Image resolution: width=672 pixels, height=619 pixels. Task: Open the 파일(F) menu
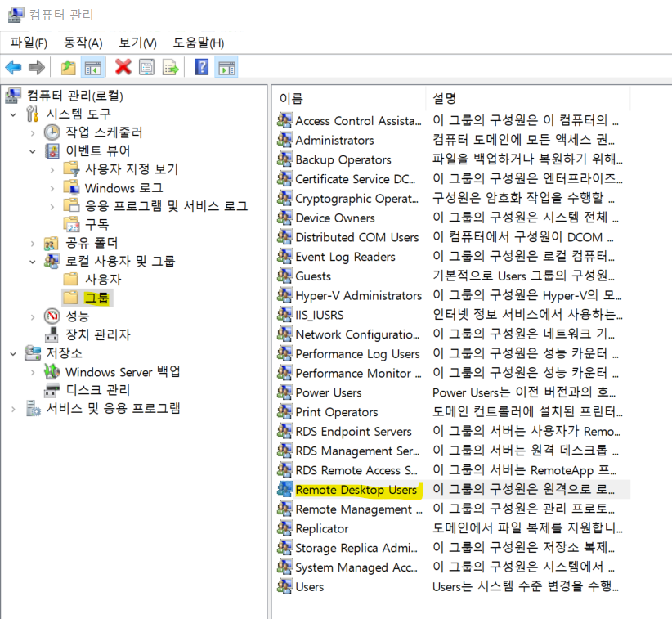tap(29, 43)
